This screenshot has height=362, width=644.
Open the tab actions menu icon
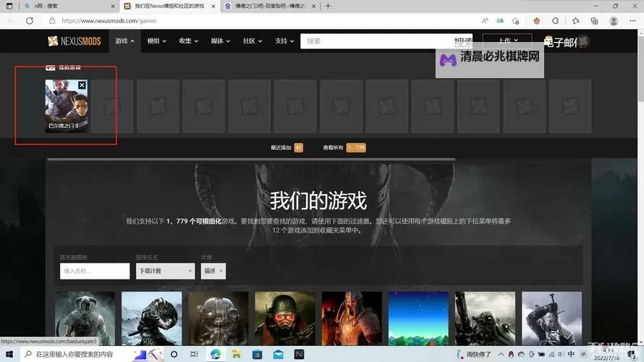(x=9, y=7)
